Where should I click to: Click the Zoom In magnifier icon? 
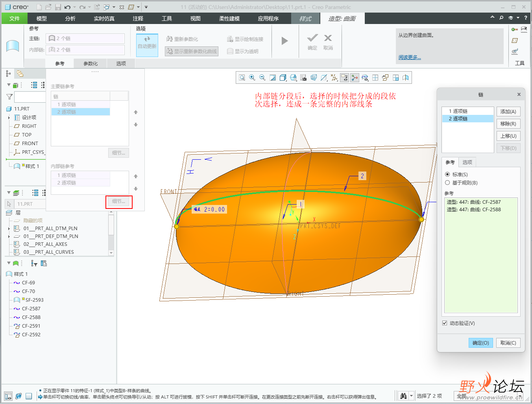[252, 78]
